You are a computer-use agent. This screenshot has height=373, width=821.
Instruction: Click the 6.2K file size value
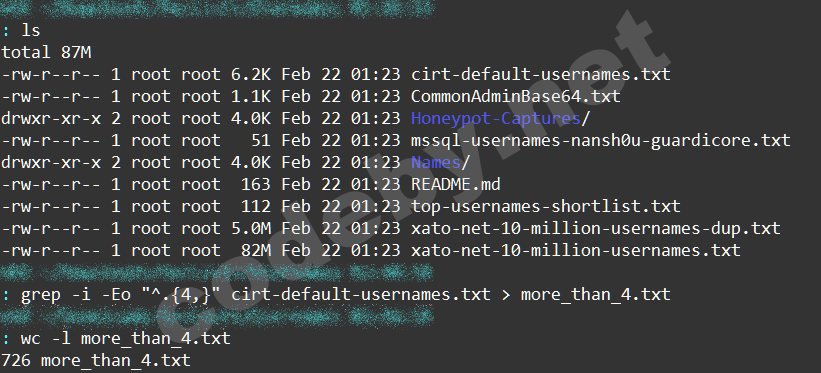click(251, 74)
